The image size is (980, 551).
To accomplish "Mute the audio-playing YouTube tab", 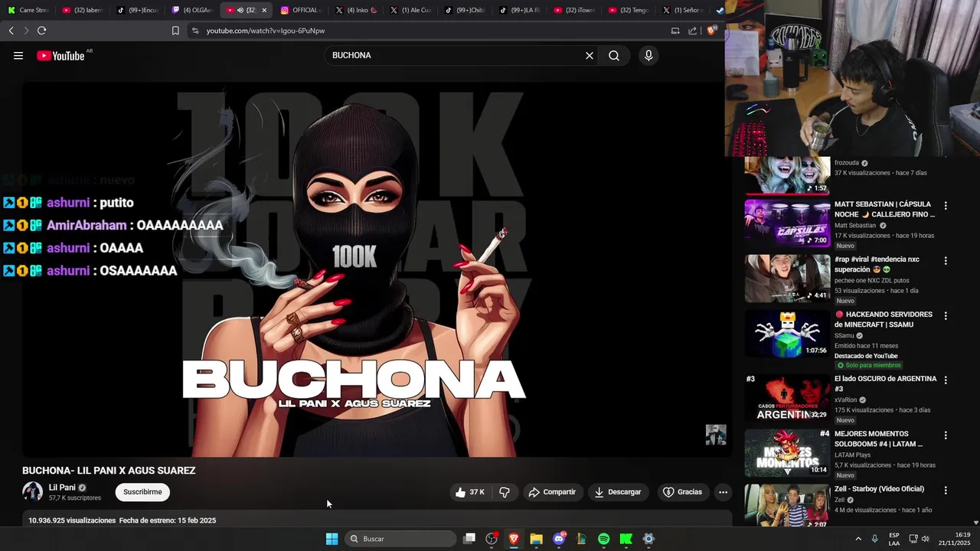I will pos(240,10).
